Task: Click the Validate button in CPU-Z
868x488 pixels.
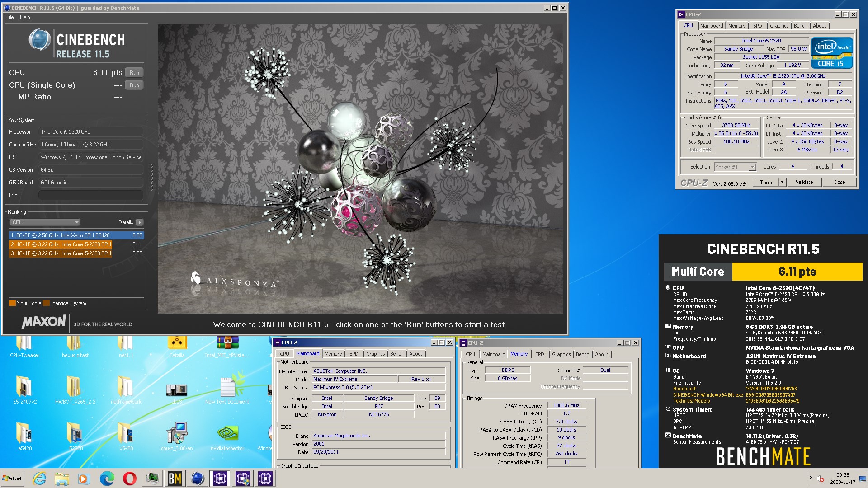Action: [804, 183]
